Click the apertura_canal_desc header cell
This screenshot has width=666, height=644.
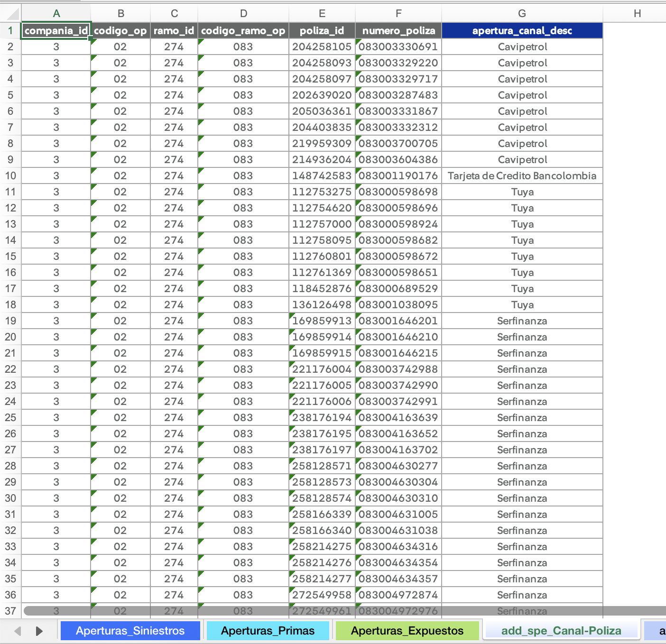[522, 31]
